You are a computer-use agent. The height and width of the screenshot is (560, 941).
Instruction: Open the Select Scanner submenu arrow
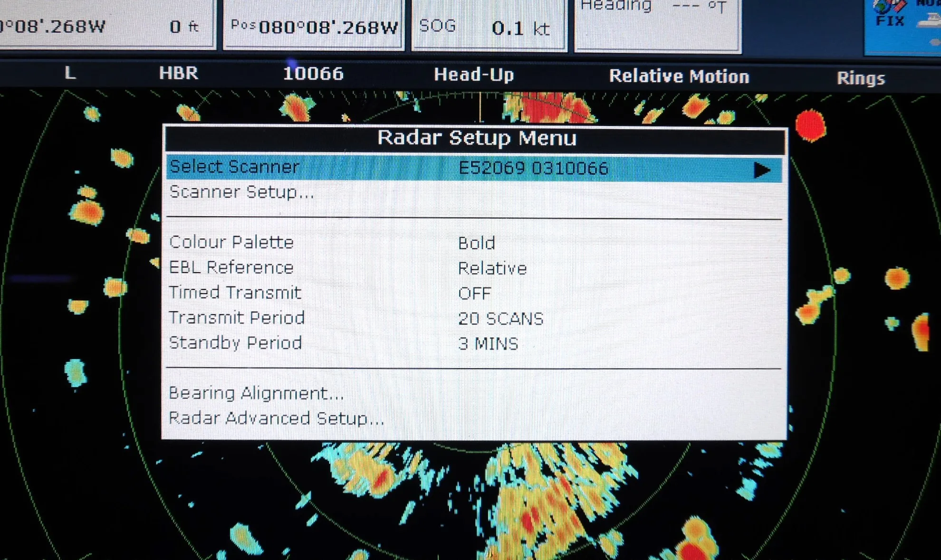tap(762, 170)
